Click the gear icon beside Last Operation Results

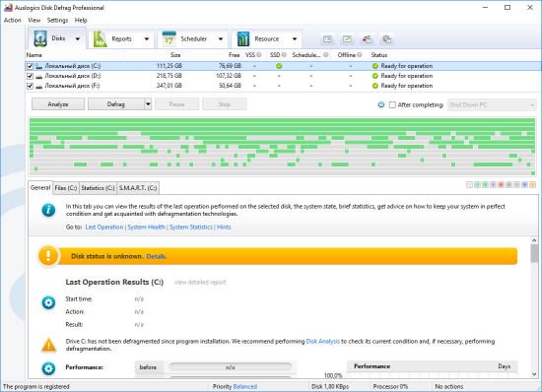pos(48,303)
